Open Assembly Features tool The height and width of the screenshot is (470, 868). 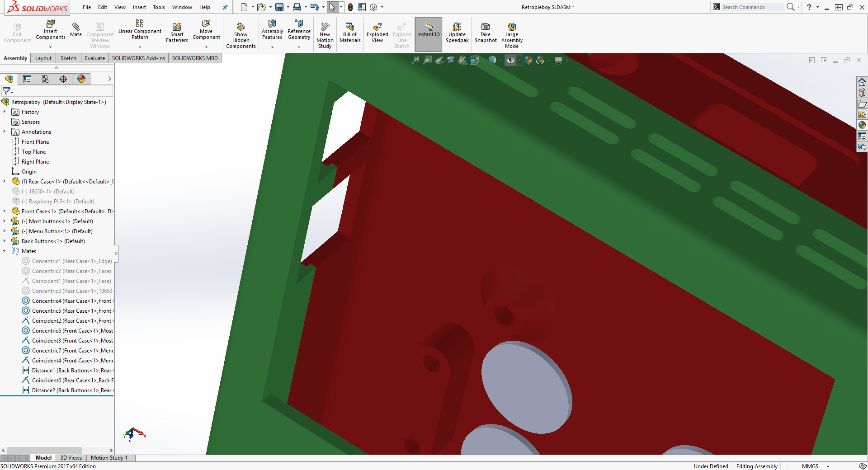tap(272, 30)
